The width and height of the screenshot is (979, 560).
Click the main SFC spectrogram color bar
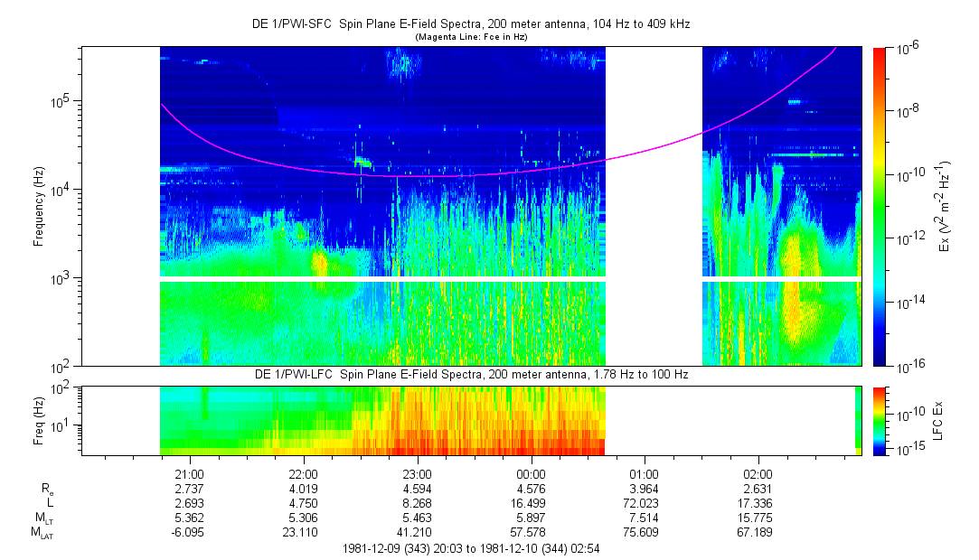879,206
